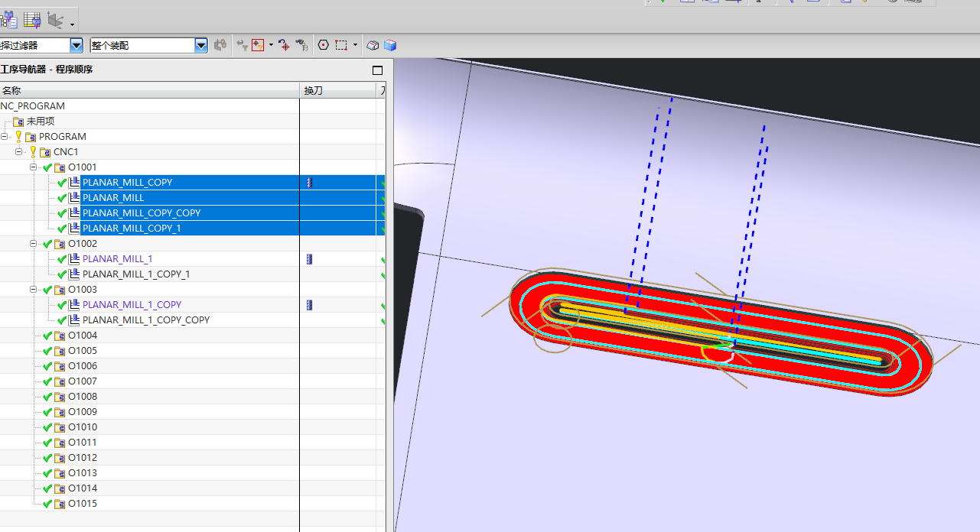This screenshot has height=532, width=980.
Task: Click the tool change icon in PLANAR_MILL_1_COPY row
Action: tap(310, 305)
